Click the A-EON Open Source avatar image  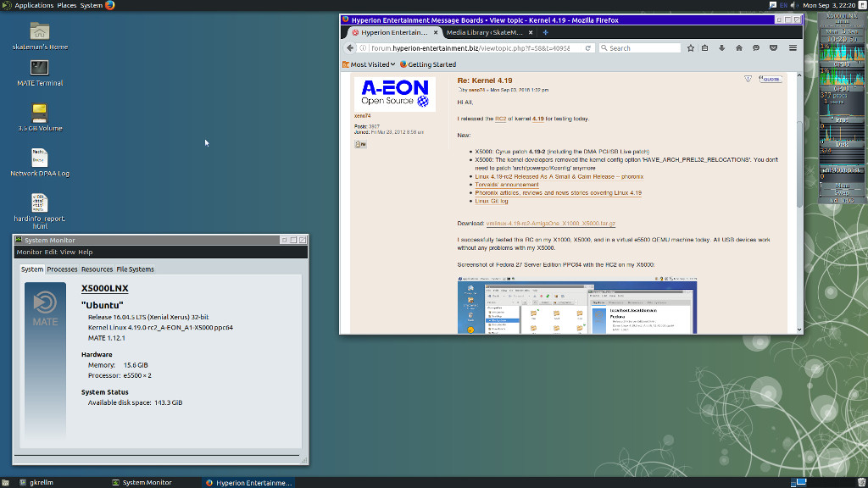[395, 93]
